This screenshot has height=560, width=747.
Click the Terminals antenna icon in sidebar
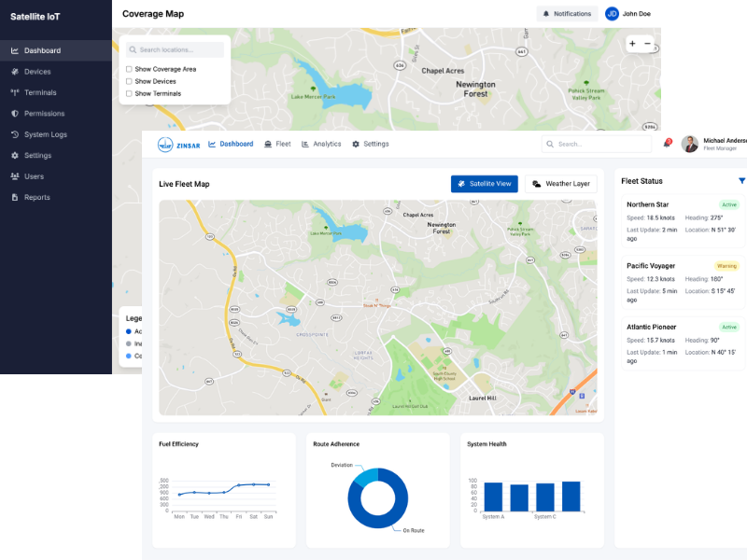click(15, 92)
